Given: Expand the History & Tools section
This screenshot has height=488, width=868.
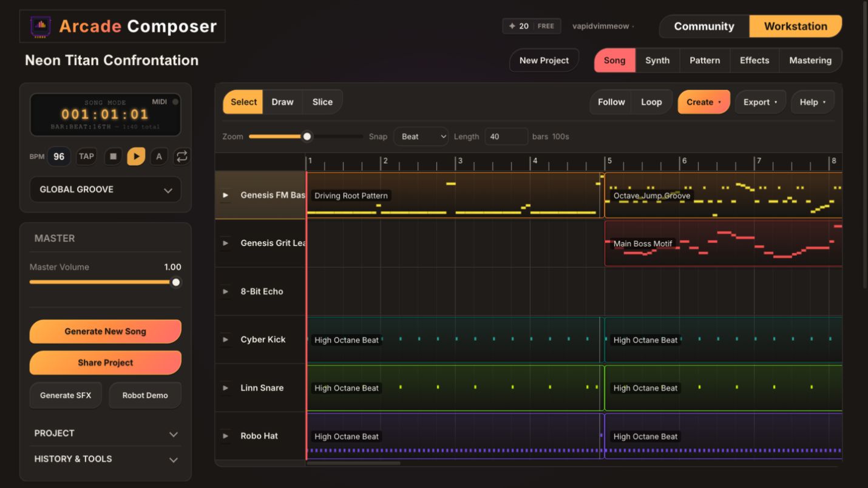Looking at the screenshot, I should (x=106, y=459).
